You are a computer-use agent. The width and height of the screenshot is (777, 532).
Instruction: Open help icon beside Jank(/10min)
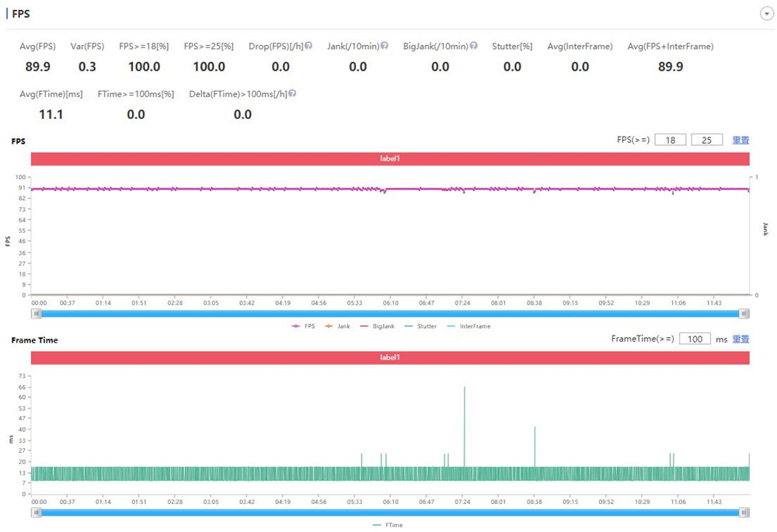point(384,46)
